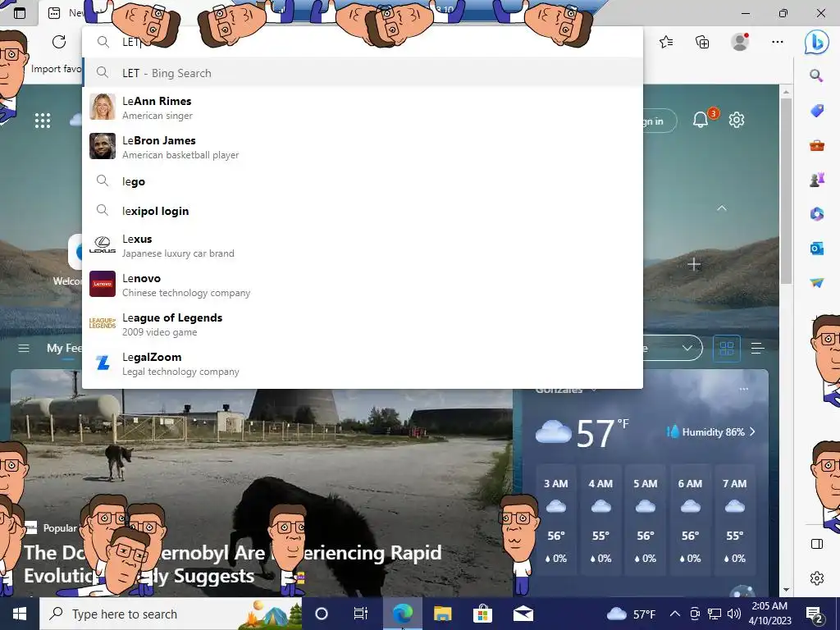Choose the League of Legends suggestion
This screenshot has width=840, height=630.
point(363,324)
